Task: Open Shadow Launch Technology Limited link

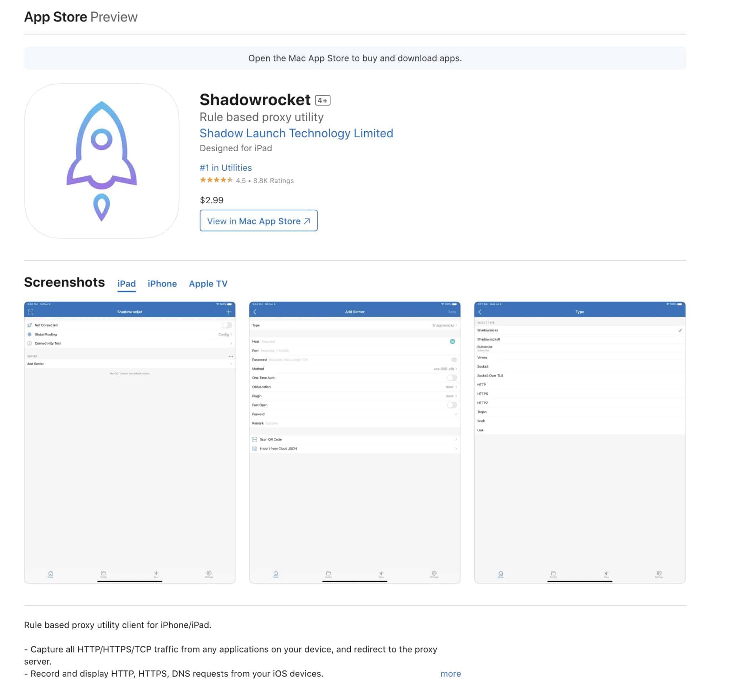Action: click(296, 133)
